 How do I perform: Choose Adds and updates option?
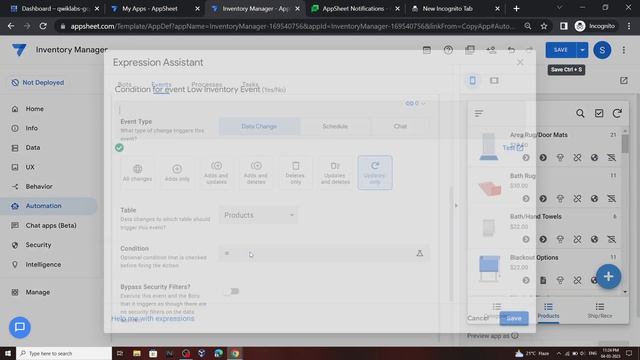point(216,172)
